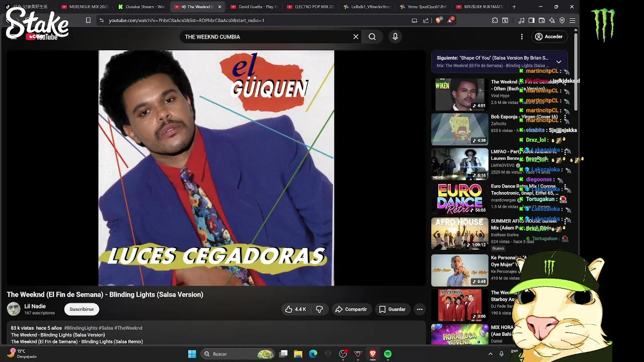Dislike the video with thumbs down
This screenshot has height=362, width=644.
319,309
